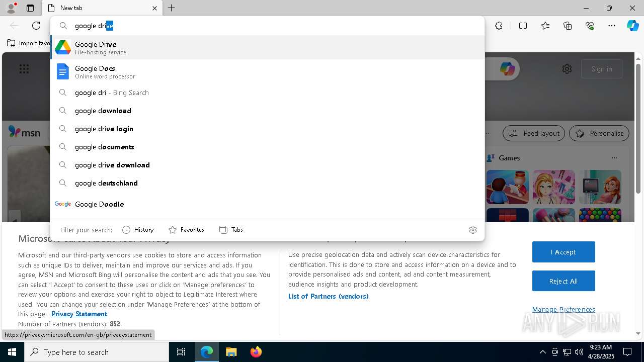
Task: Choose 'google drive login' suggestion
Action: pos(267,129)
